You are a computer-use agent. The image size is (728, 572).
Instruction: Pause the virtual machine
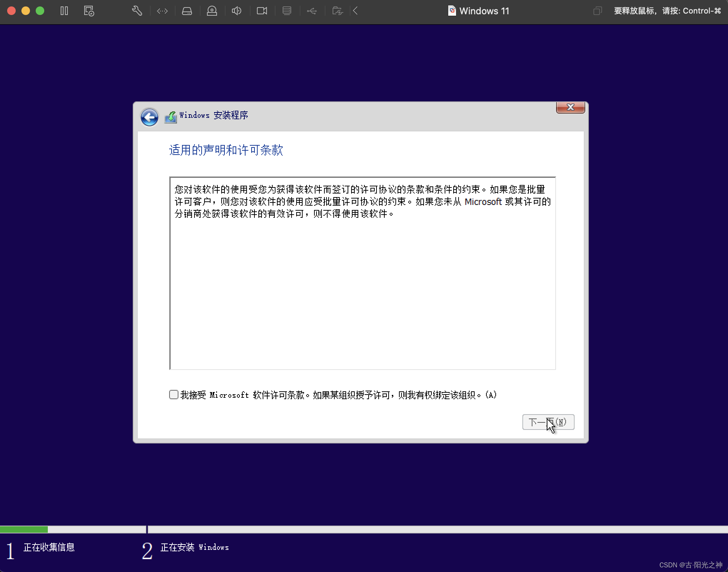coord(64,11)
